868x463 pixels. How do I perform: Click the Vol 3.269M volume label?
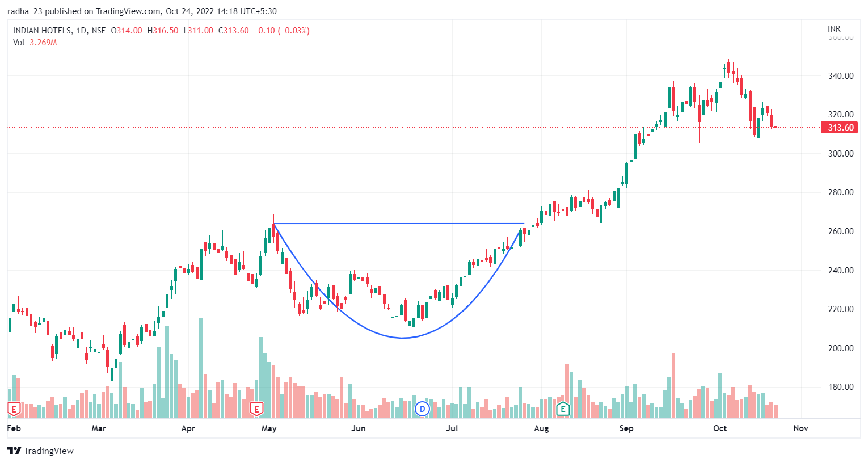[x=35, y=43]
